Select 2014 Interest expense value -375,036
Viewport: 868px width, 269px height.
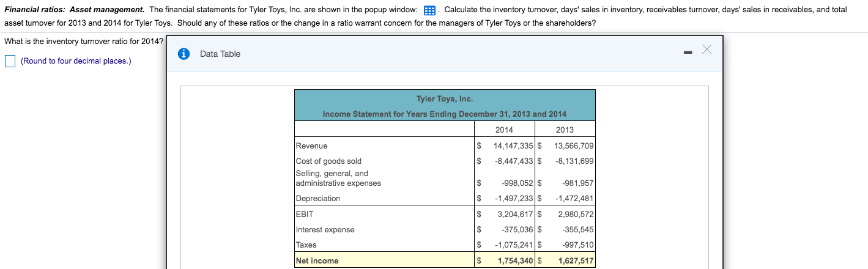518,230
